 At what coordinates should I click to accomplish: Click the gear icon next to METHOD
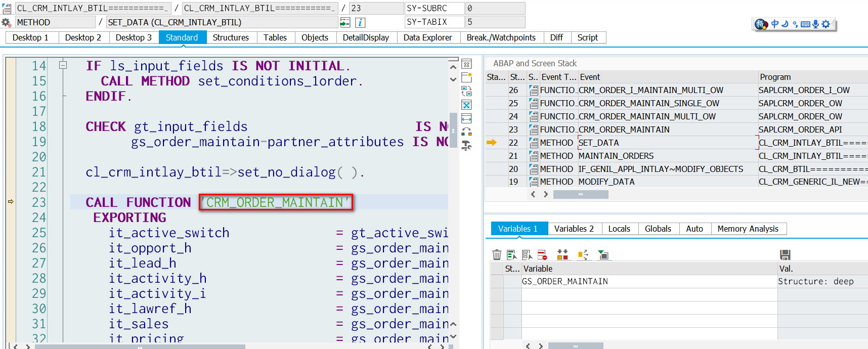click(x=6, y=22)
